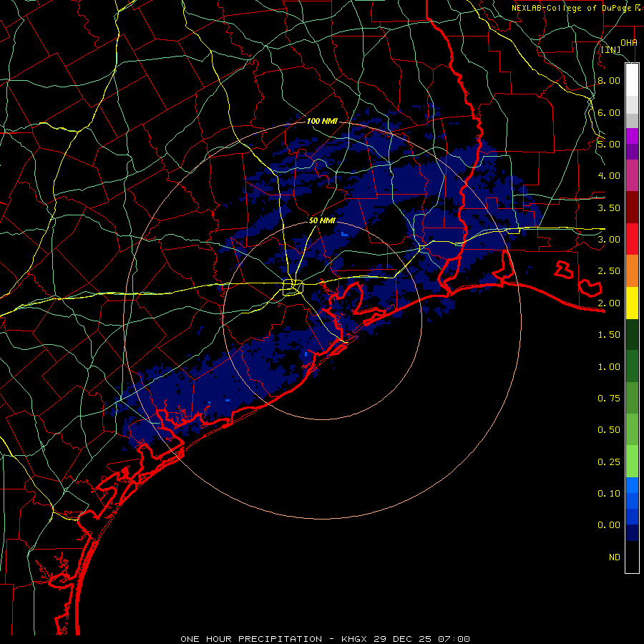Select the 0.00 legend value
The width and height of the screenshot is (644, 644).
point(609,525)
